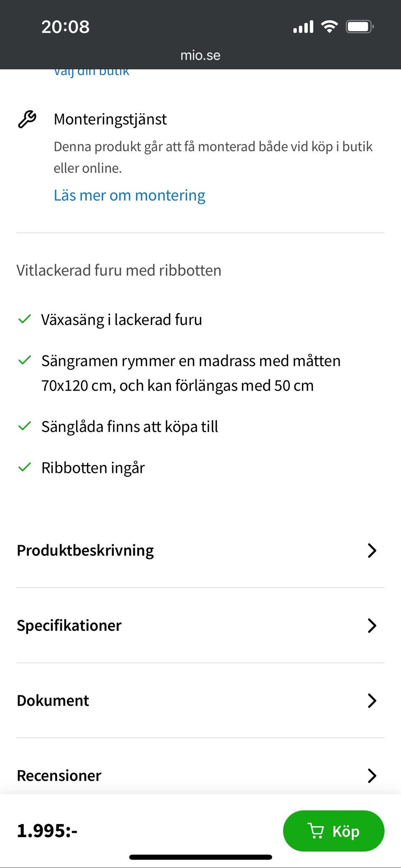Open the Dokument section
The width and height of the screenshot is (401, 868).
click(53, 700)
